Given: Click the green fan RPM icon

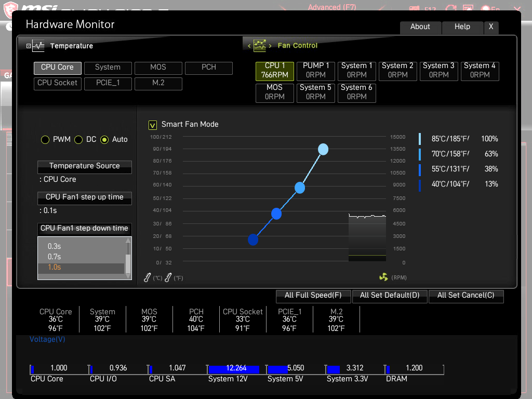Looking at the screenshot, I should tap(384, 277).
